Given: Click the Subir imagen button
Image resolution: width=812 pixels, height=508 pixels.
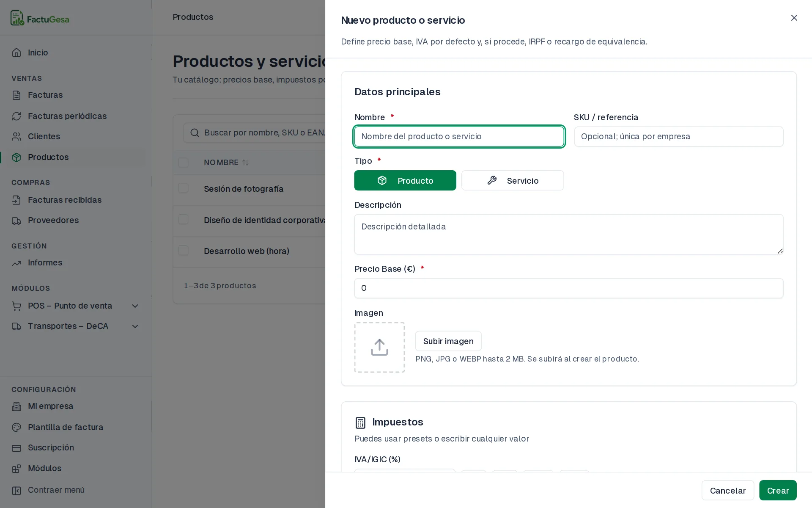Looking at the screenshot, I should (x=448, y=341).
